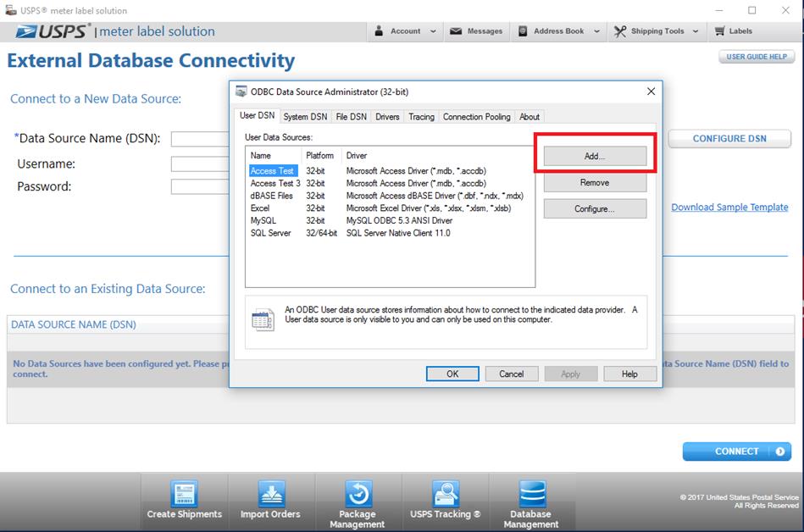Select the Access Test data source
Image resolution: width=804 pixels, height=532 pixels.
tap(272, 170)
